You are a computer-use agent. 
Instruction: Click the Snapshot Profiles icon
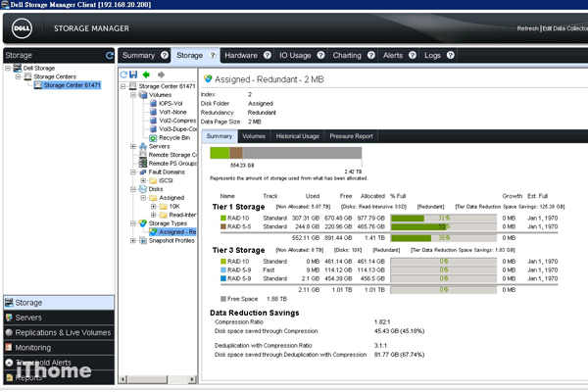(143, 240)
